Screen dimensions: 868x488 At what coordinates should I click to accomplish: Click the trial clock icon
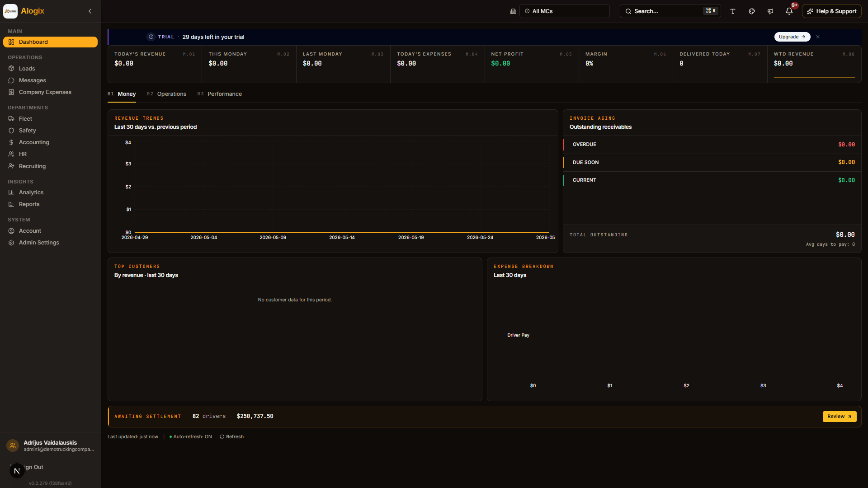(x=151, y=37)
